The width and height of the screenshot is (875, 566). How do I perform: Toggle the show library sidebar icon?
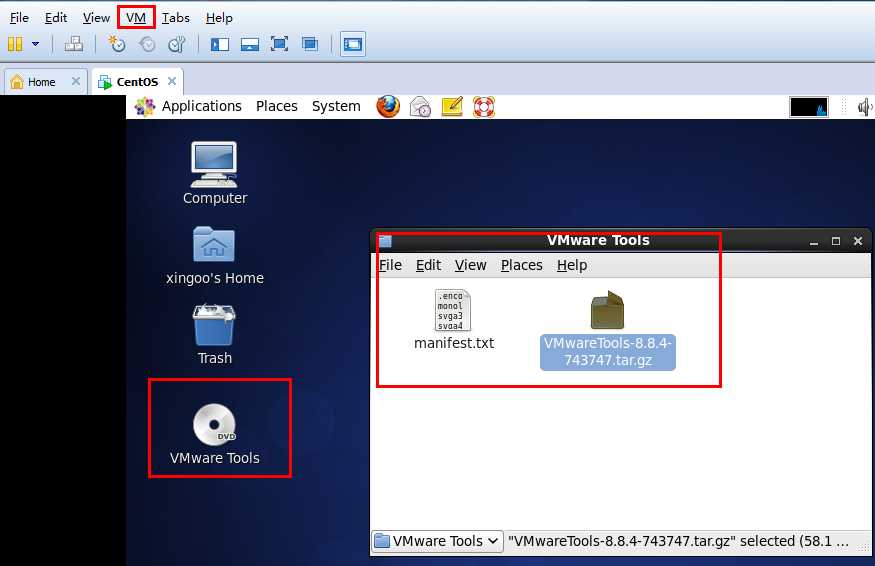(x=220, y=44)
